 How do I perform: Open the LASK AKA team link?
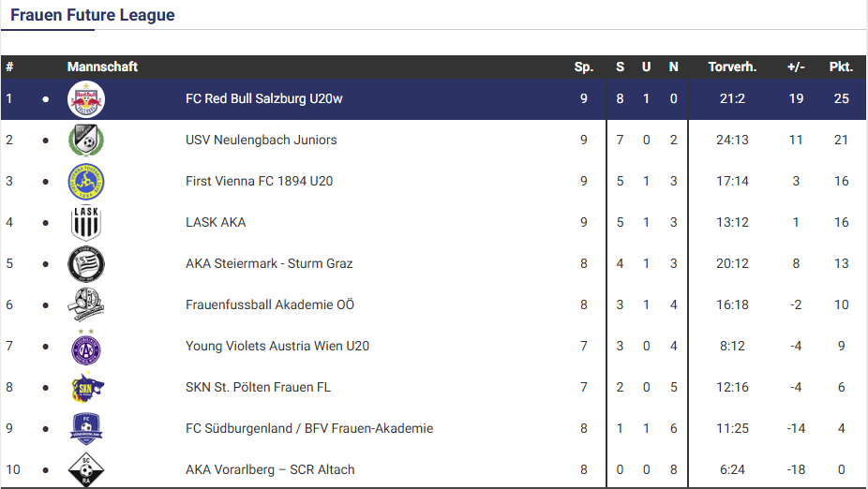point(216,223)
